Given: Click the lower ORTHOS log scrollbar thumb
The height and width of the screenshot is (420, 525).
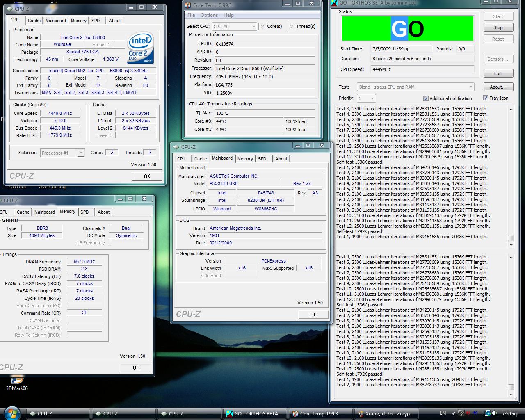Looking at the screenshot, I should [x=511, y=387].
